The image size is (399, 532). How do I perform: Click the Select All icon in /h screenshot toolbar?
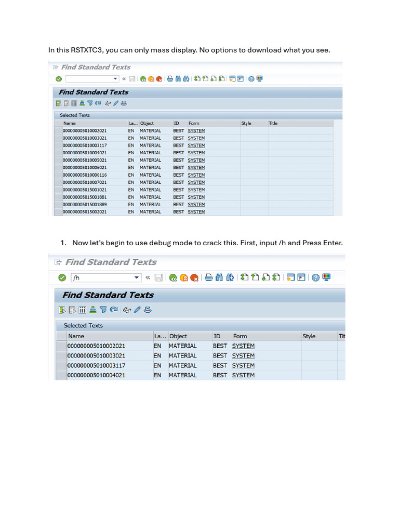62,310
